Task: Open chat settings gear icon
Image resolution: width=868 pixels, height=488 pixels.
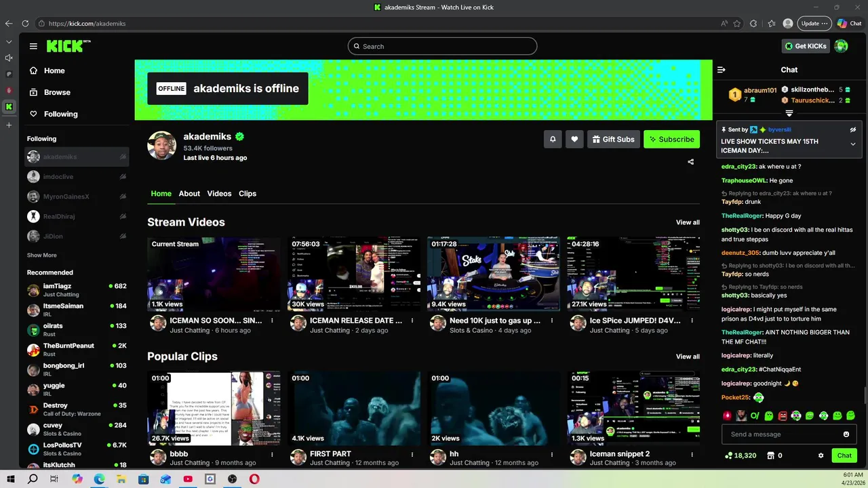Action: [x=821, y=455]
